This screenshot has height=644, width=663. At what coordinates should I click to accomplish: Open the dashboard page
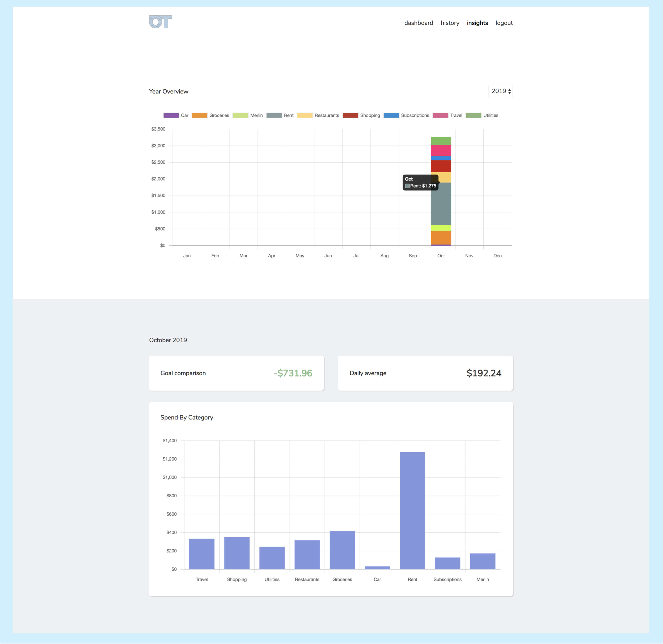(x=418, y=23)
